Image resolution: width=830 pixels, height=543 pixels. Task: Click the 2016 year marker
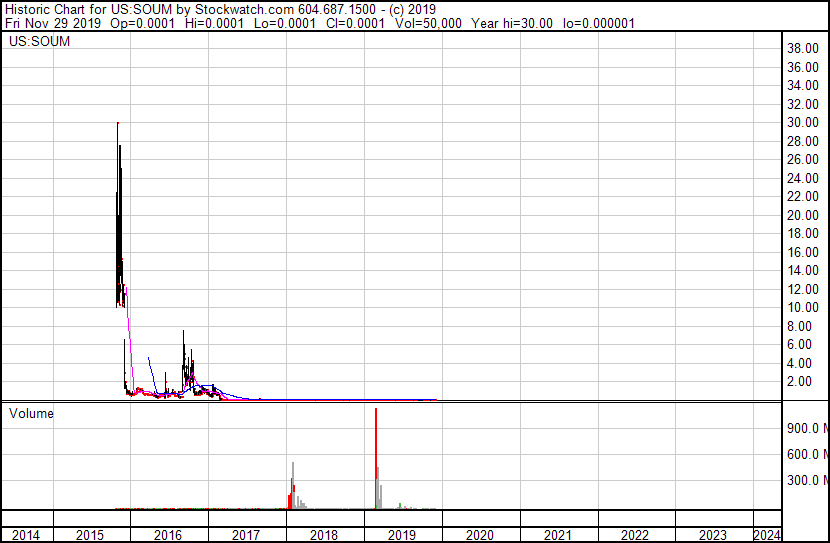point(169,535)
